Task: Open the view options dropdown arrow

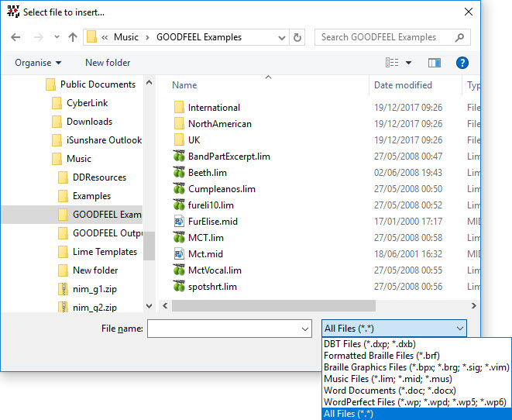Action: [x=408, y=63]
